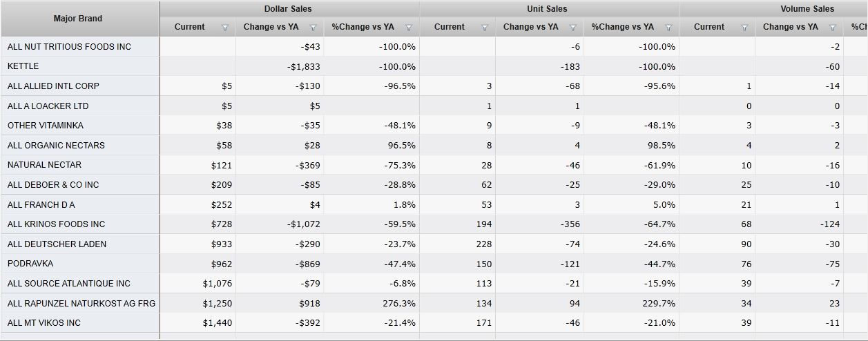Sort by Unit Sales %Change vs YA label
868x341 pixels.
[623, 27]
